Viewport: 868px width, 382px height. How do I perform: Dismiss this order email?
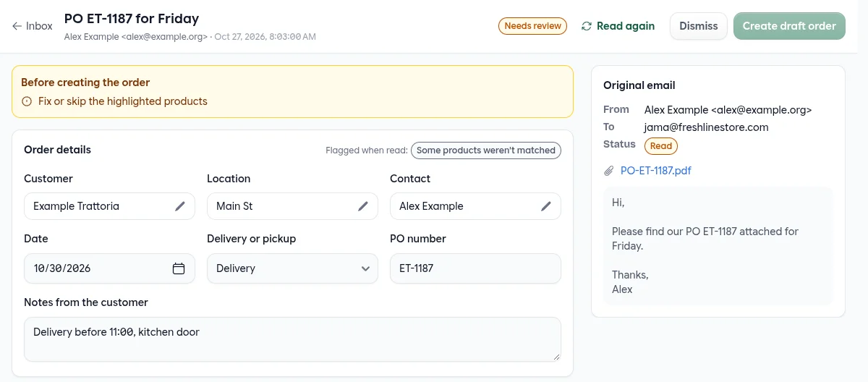[x=699, y=26]
